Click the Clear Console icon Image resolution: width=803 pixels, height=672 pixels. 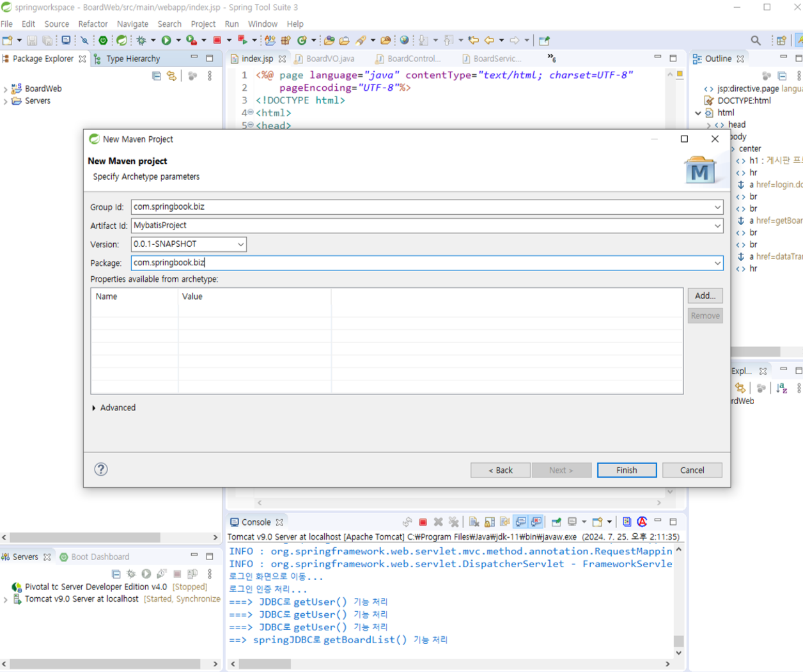pyautogui.click(x=474, y=522)
